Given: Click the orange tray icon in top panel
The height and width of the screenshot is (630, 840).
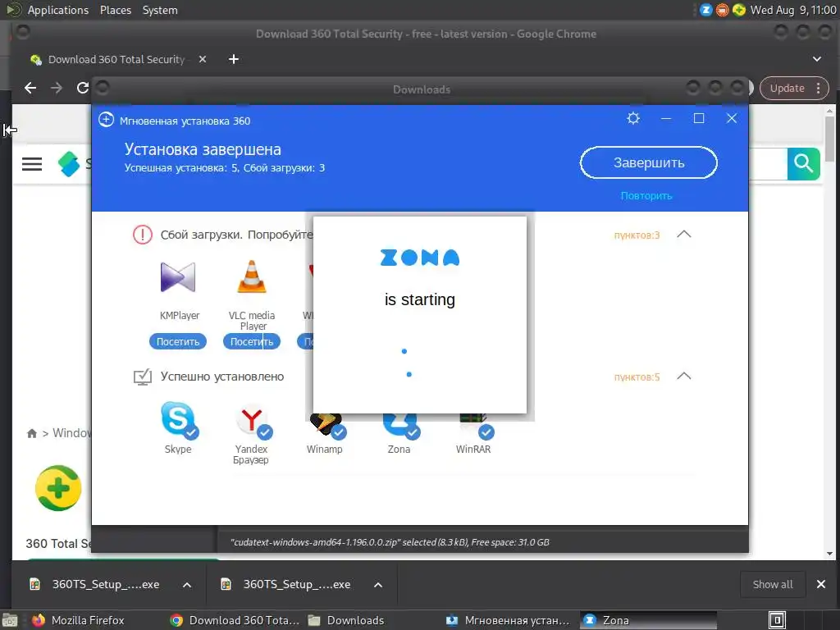Looking at the screenshot, I should pos(722,10).
